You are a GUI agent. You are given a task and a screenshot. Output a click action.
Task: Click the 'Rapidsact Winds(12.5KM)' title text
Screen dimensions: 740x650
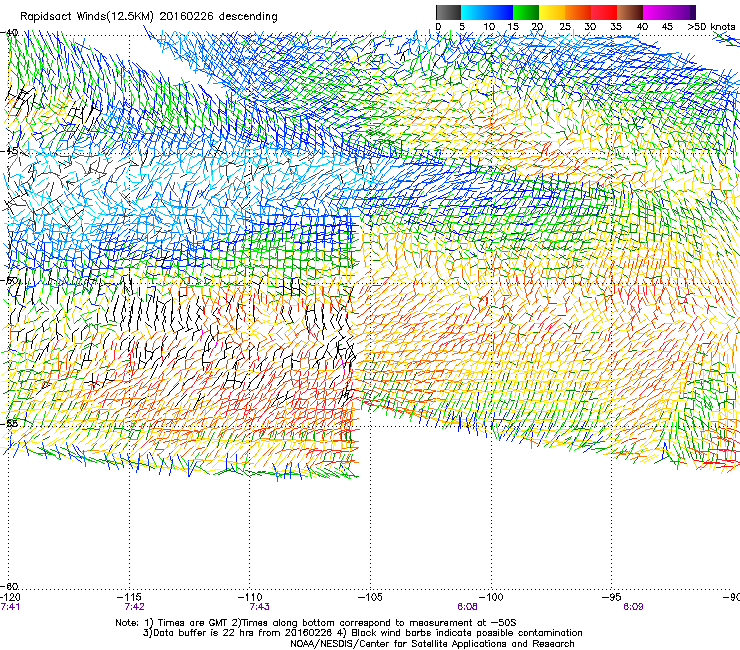point(87,17)
